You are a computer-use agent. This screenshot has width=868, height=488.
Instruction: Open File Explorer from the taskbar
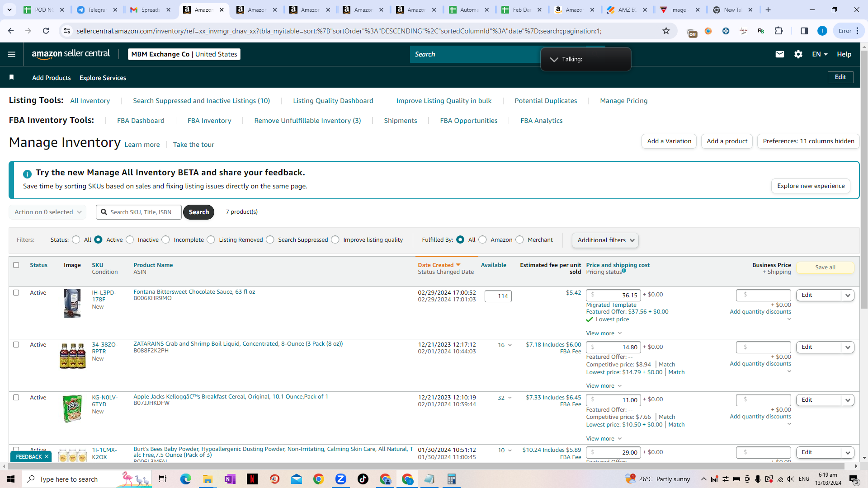[208, 479]
